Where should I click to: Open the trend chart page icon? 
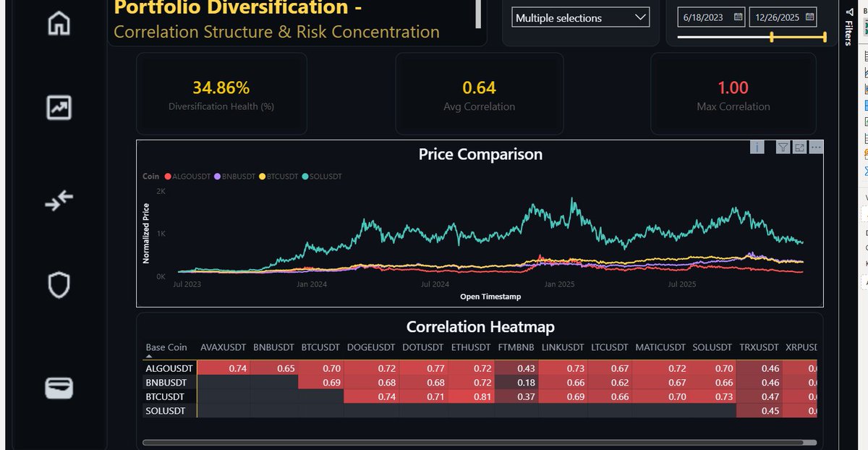tap(59, 107)
